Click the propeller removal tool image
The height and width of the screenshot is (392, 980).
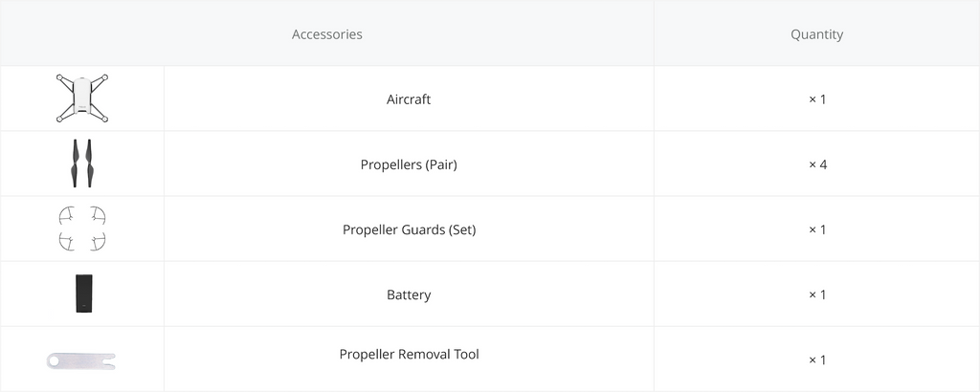(81, 360)
